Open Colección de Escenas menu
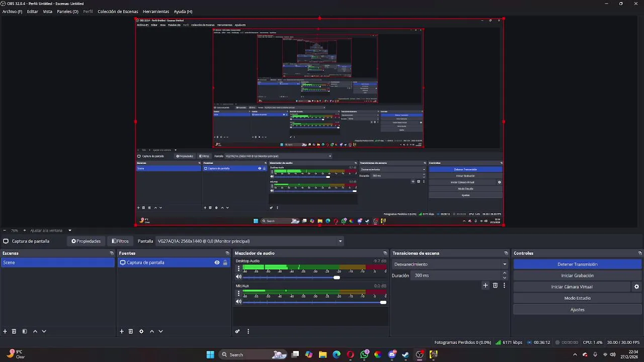Image resolution: width=644 pixels, height=362 pixels. [x=118, y=12]
